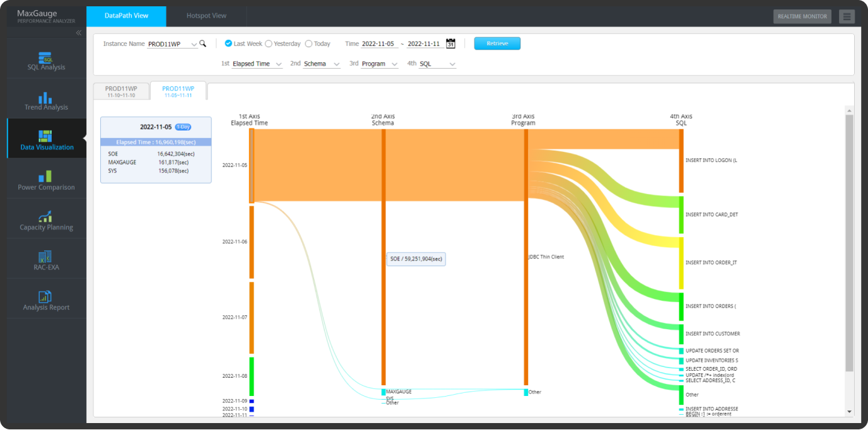Click the 2022-11-08 green bar segment
The image size is (868, 430).
point(252,376)
